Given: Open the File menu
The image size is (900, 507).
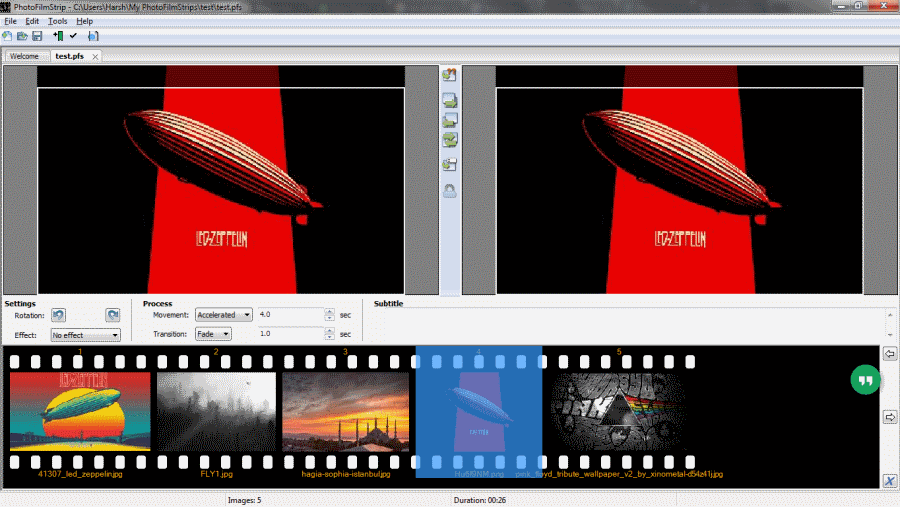Looking at the screenshot, I should click(10, 21).
